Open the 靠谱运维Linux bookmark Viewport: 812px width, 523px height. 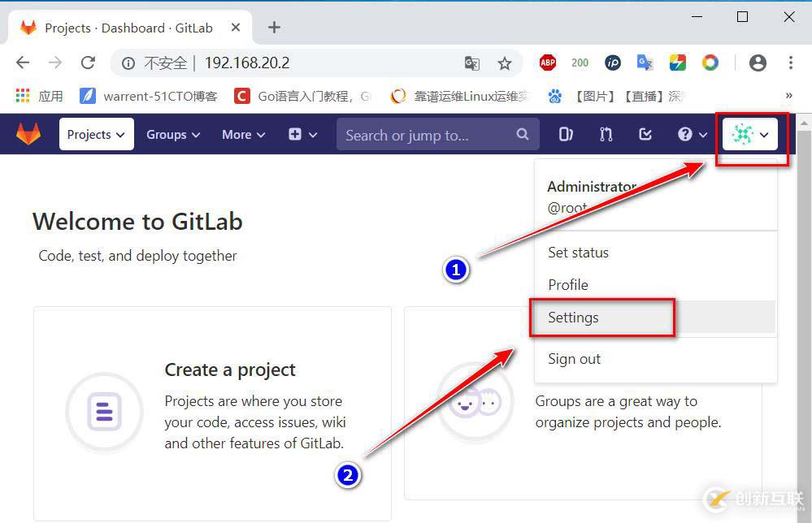pyautogui.click(x=460, y=96)
